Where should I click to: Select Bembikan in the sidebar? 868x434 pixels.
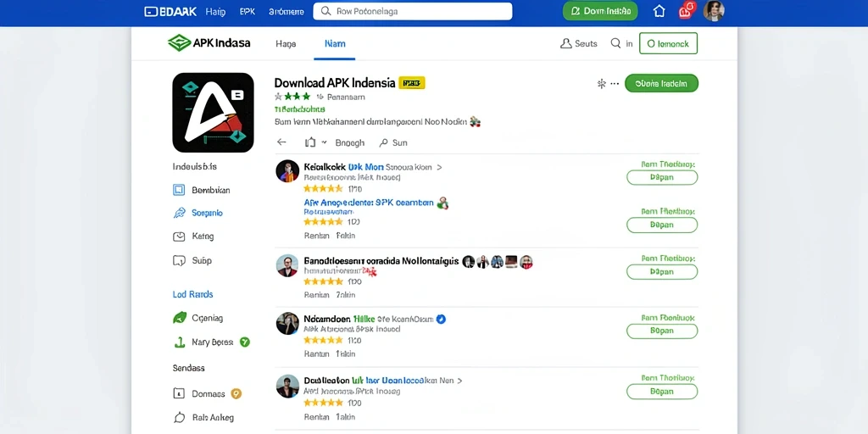[202, 190]
